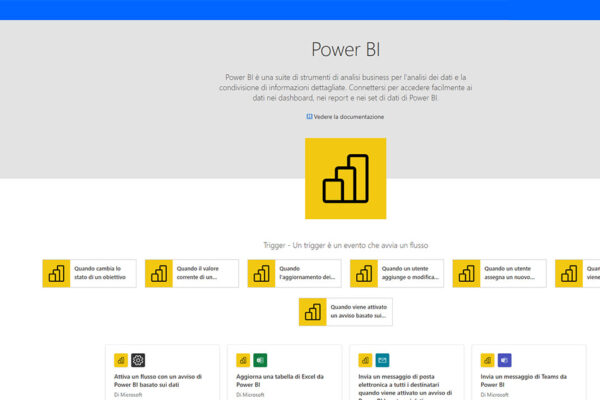This screenshot has width=600, height=400.
Task: Select trigger Quando cambia lo stato di un obiettivo
Action: pos(89,273)
